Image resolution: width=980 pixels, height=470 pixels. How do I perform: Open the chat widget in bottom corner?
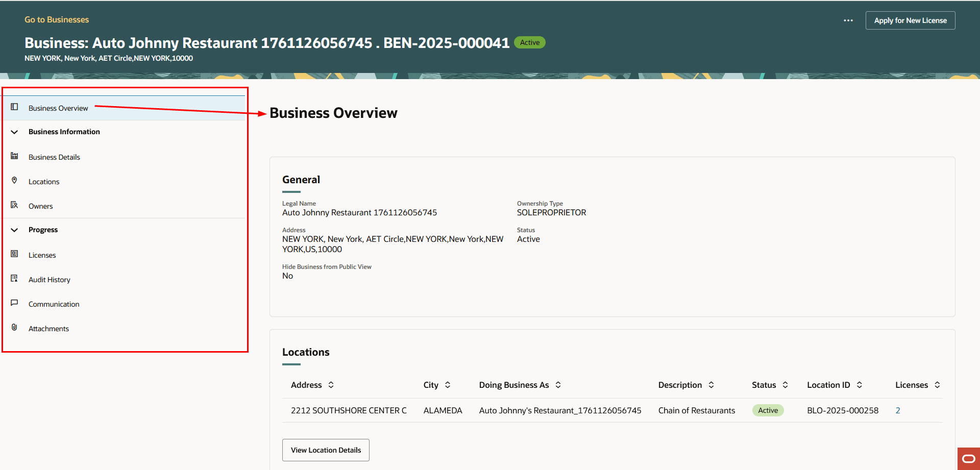968,459
